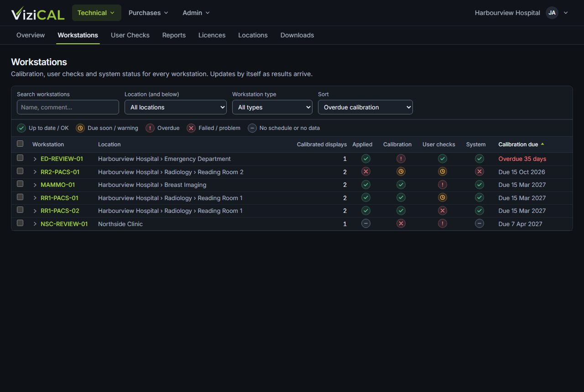
Task: Open the Admin menu
Action: coord(196,13)
